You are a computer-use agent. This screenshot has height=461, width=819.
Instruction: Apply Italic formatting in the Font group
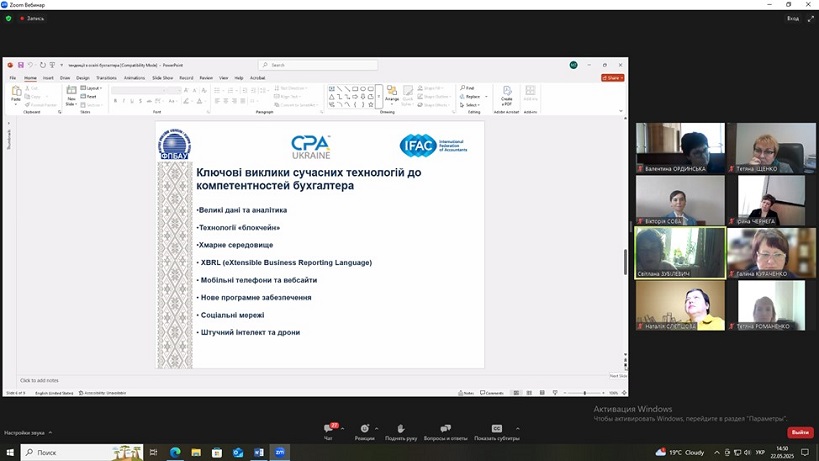tap(124, 101)
